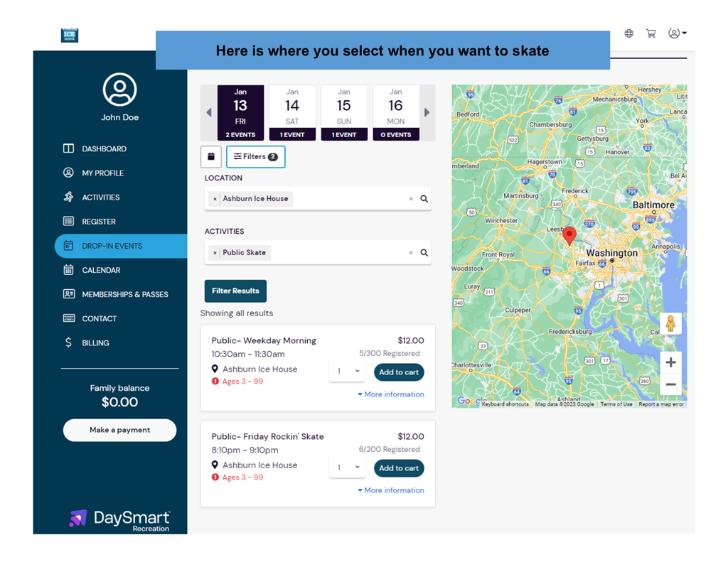Screen dimensions: 728x562
Task: Toggle the Filters panel button
Action: click(255, 157)
